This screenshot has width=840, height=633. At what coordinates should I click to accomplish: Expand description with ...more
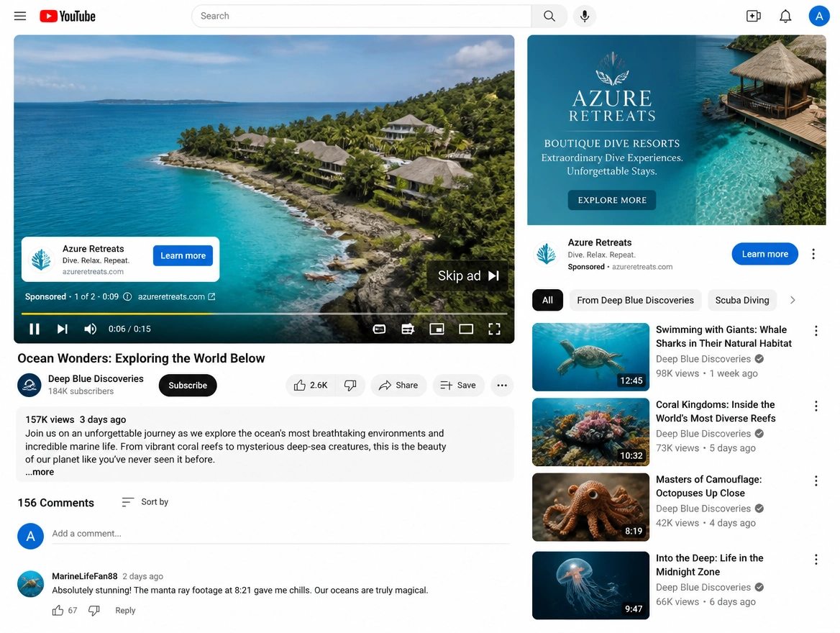(40, 472)
